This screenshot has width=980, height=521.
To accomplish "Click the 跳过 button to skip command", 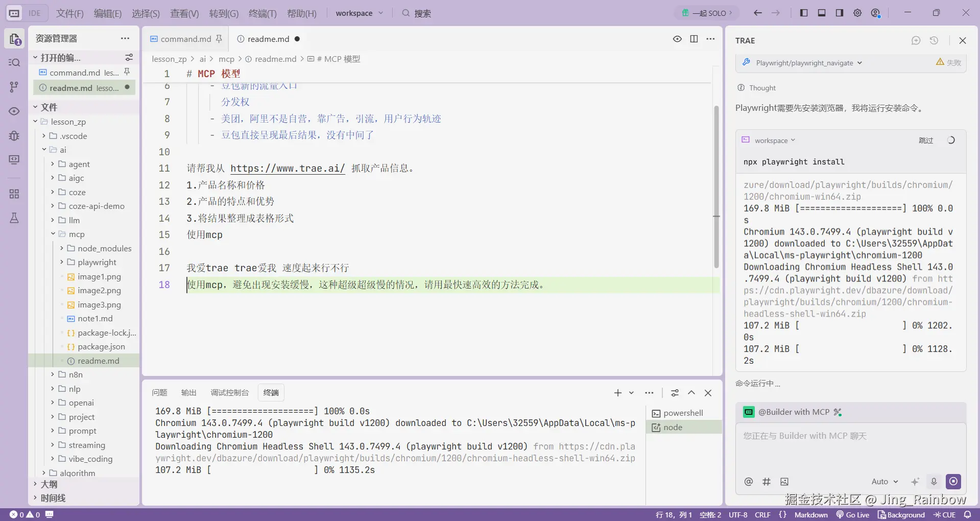I will pos(925,140).
